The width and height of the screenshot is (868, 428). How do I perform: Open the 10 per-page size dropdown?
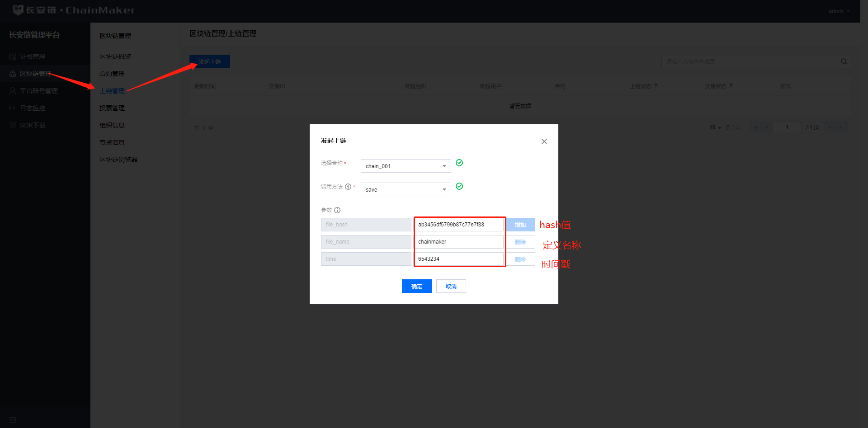(x=715, y=127)
